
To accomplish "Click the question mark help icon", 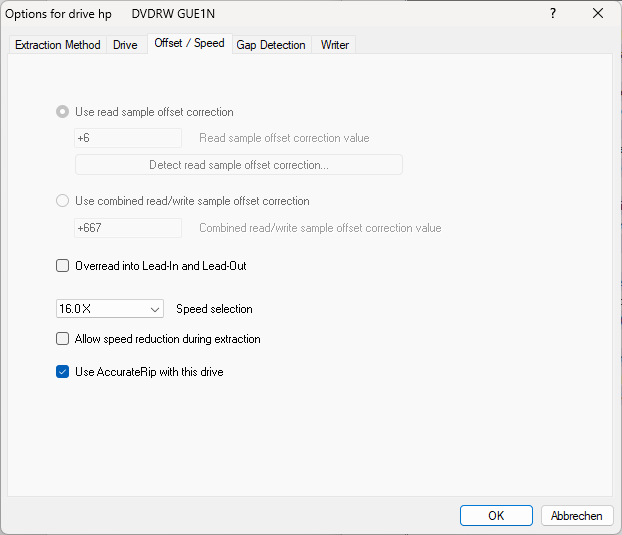I will pos(553,14).
